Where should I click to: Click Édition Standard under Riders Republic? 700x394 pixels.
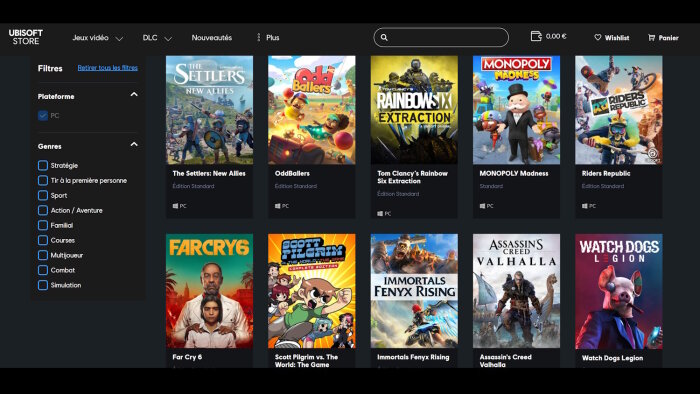tap(602, 186)
